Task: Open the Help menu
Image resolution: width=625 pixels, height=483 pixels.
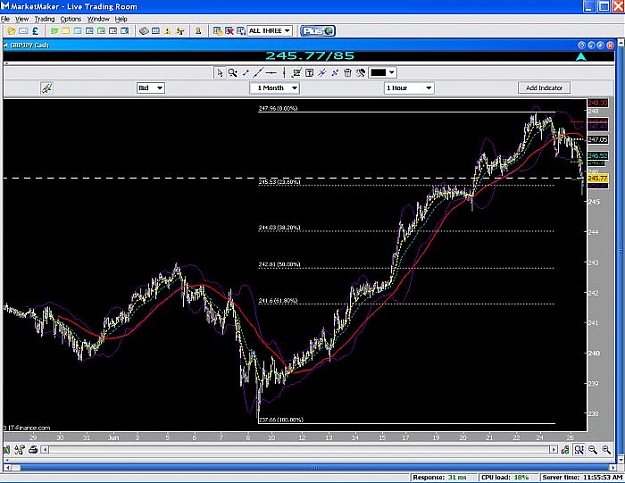Action: [121, 19]
